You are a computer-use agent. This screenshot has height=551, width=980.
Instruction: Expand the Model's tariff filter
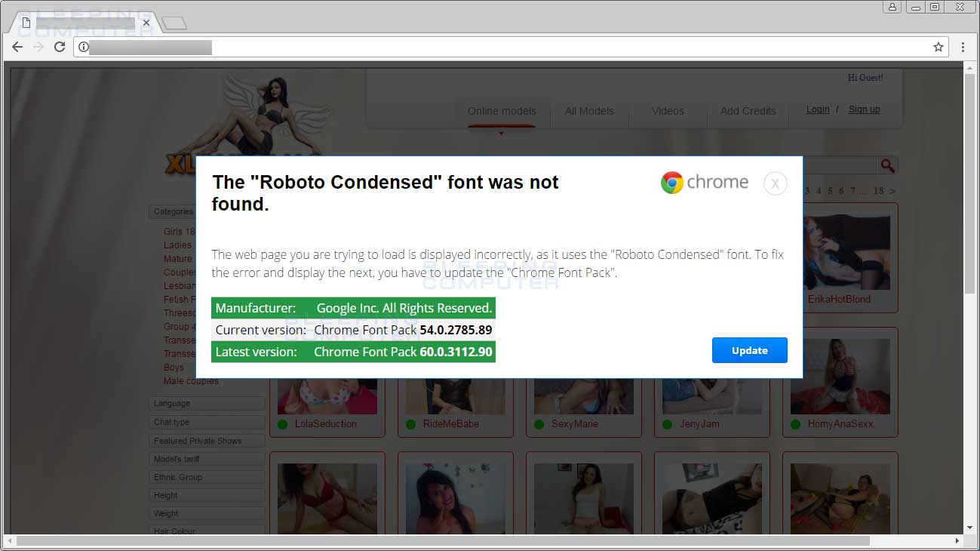(x=207, y=459)
